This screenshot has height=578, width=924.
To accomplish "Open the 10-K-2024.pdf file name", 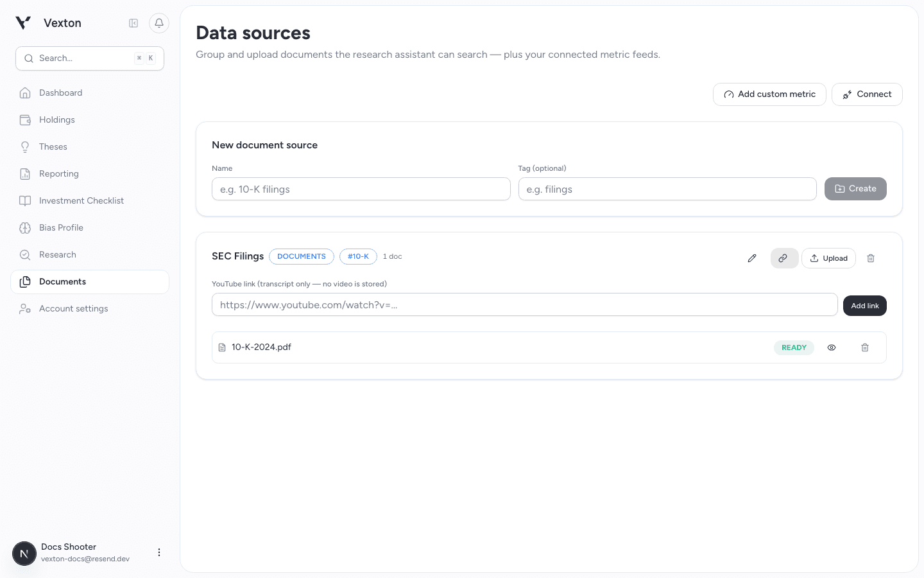I will pos(261,347).
